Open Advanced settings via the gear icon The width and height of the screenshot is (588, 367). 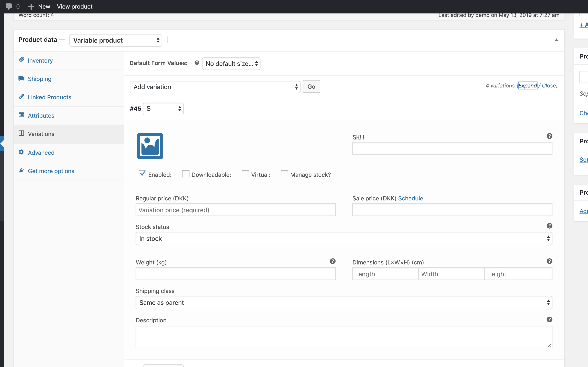pyautogui.click(x=21, y=153)
